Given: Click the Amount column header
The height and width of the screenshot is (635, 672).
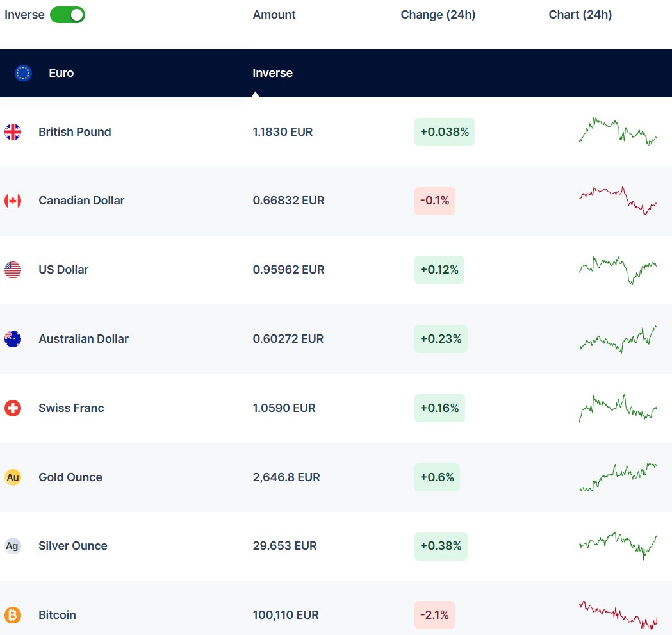Looking at the screenshot, I should point(274,15).
